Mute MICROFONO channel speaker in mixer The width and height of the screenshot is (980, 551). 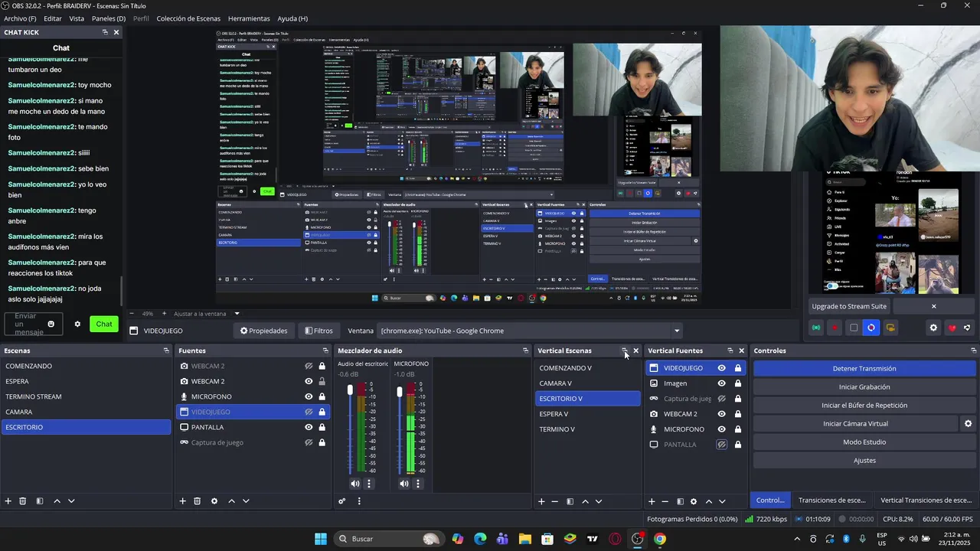pyautogui.click(x=403, y=484)
